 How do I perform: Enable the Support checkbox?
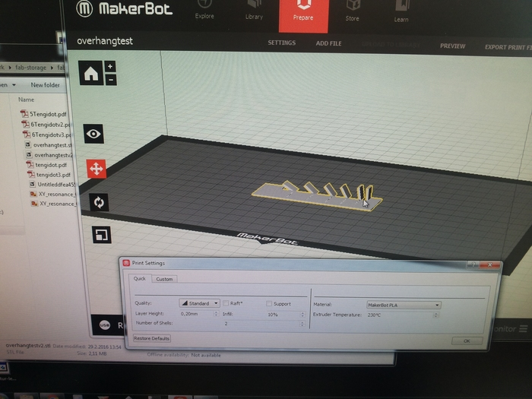coord(269,303)
